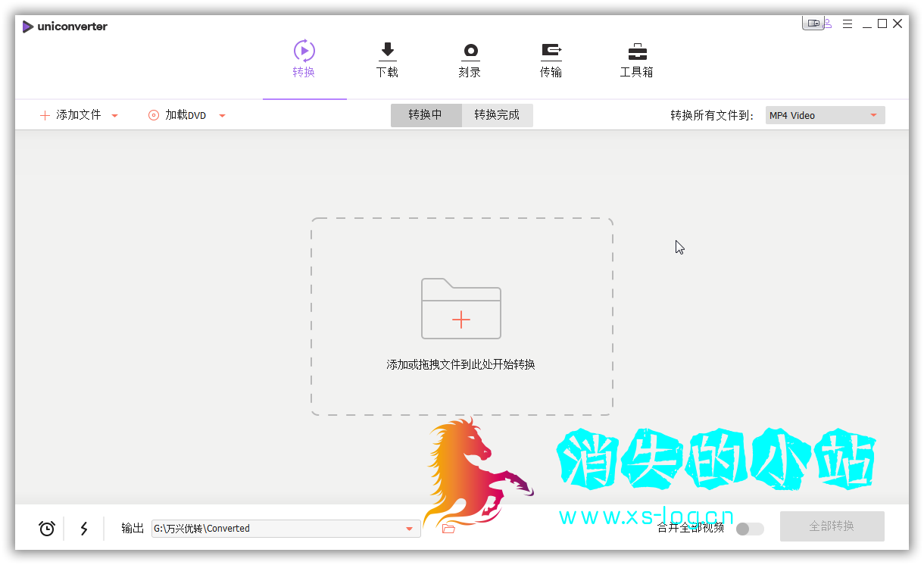This screenshot has width=924, height=565.
Task: Open the hamburger menu in the title bar
Action: pyautogui.click(x=848, y=24)
